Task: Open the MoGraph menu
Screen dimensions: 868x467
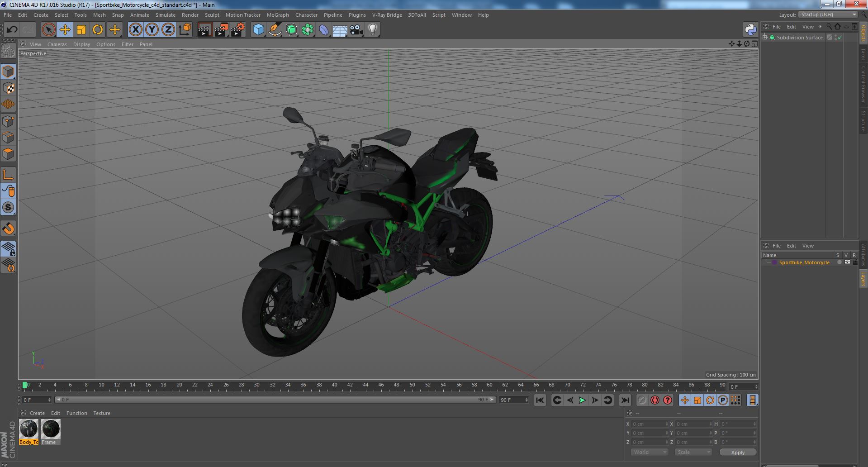Action: click(x=278, y=15)
